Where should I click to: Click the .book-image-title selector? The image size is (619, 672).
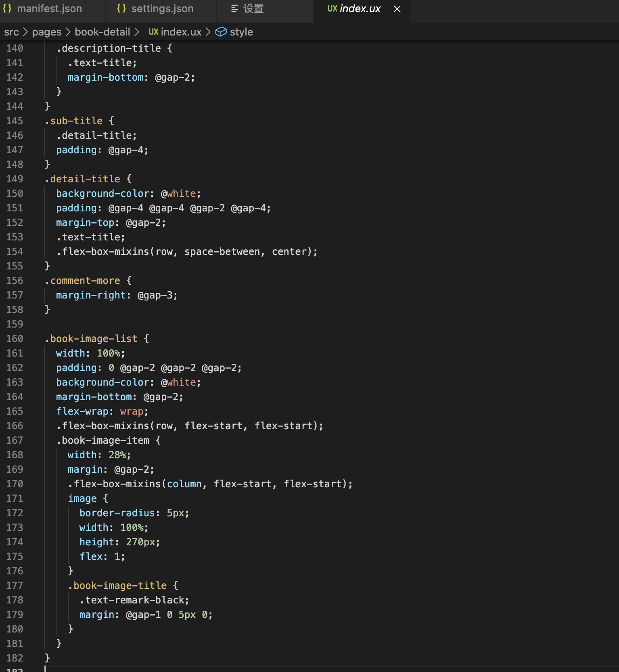click(117, 586)
